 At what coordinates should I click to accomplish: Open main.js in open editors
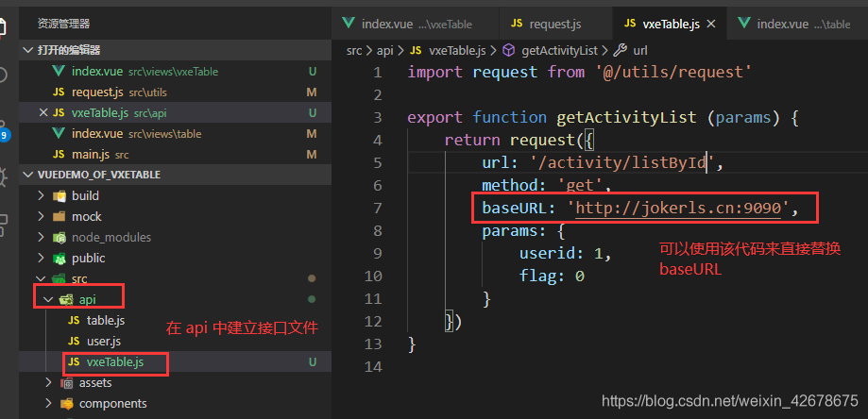pyautogui.click(x=175, y=154)
